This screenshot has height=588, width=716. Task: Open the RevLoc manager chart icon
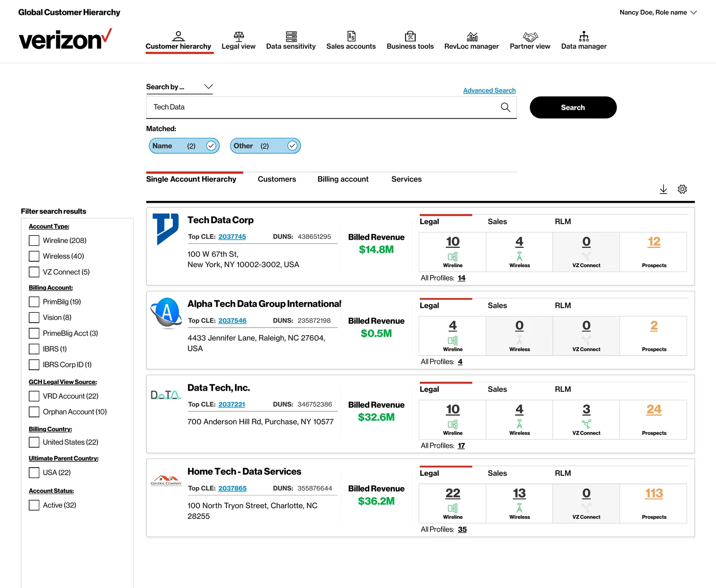click(472, 36)
